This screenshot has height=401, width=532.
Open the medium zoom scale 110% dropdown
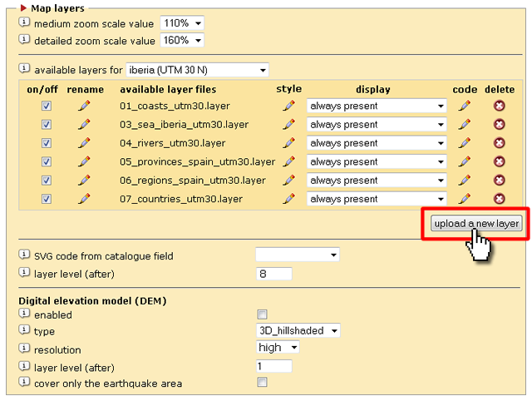click(182, 23)
